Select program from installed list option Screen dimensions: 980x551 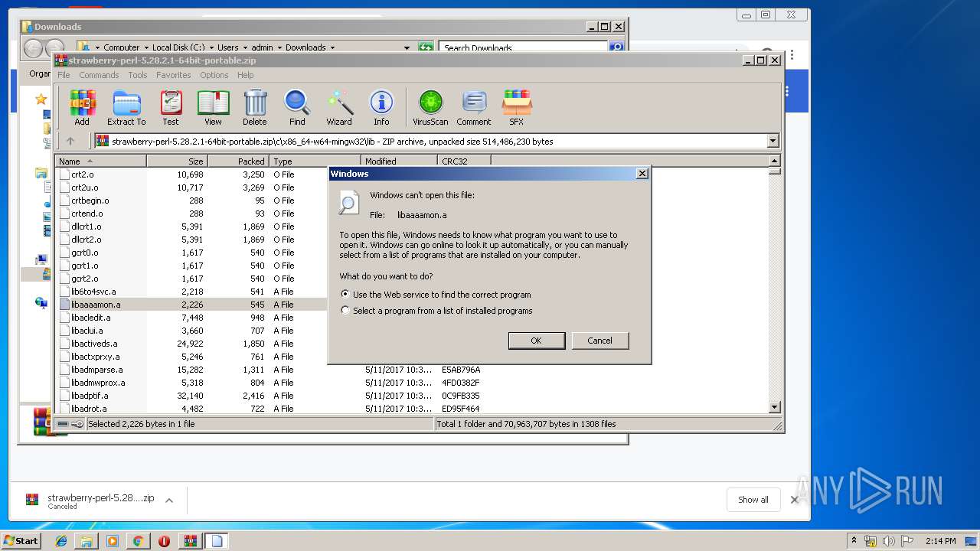click(x=436, y=311)
